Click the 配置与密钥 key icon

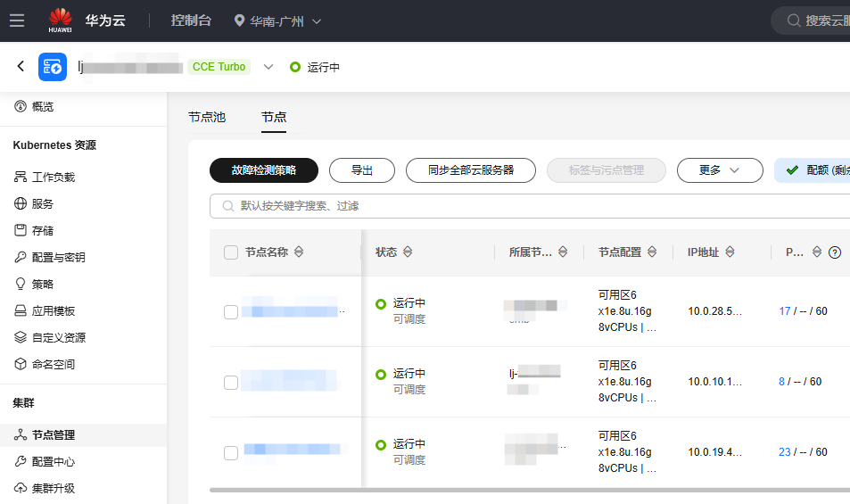coord(20,257)
